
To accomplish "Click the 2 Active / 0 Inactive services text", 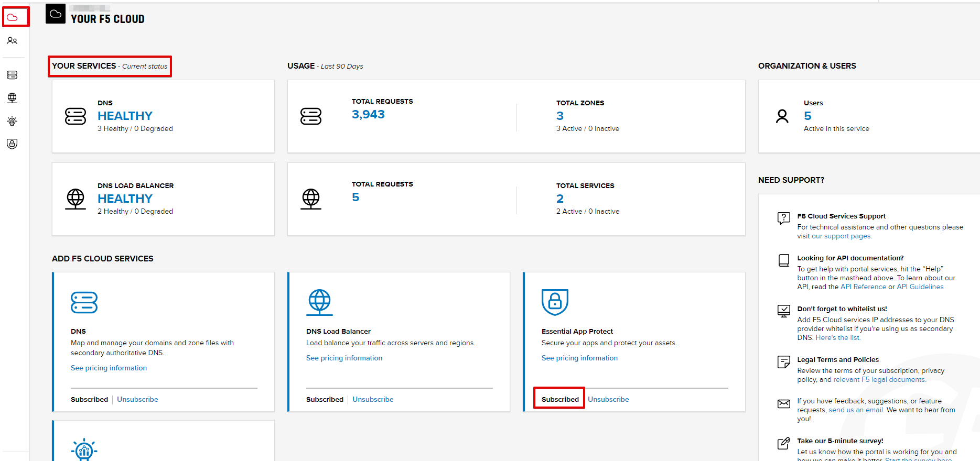I will 588,211.
